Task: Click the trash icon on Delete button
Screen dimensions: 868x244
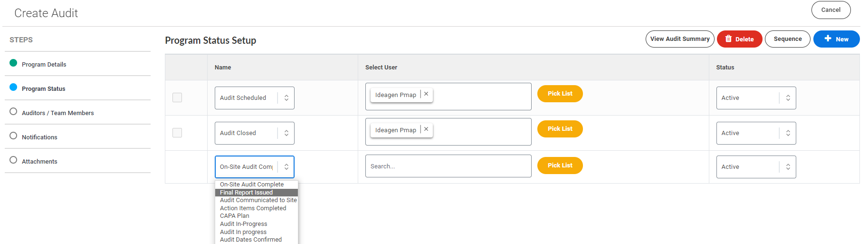Action: pos(728,39)
